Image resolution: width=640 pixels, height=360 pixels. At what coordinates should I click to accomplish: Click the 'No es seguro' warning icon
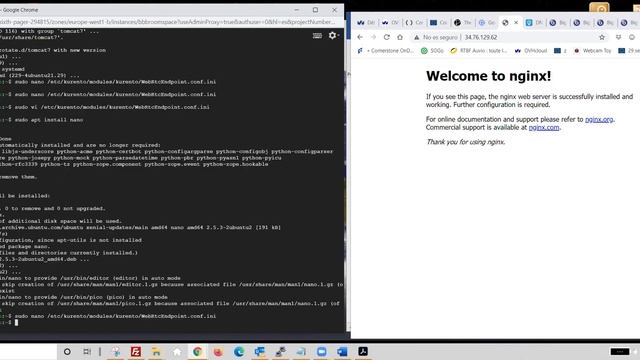[x=416, y=37]
